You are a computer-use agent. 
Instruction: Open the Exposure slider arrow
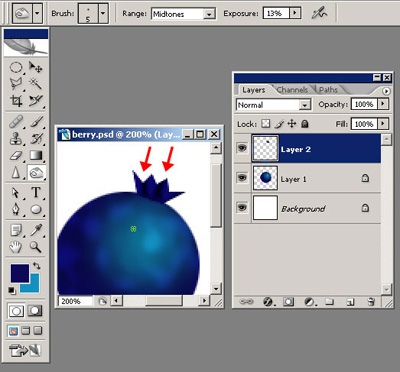295,13
